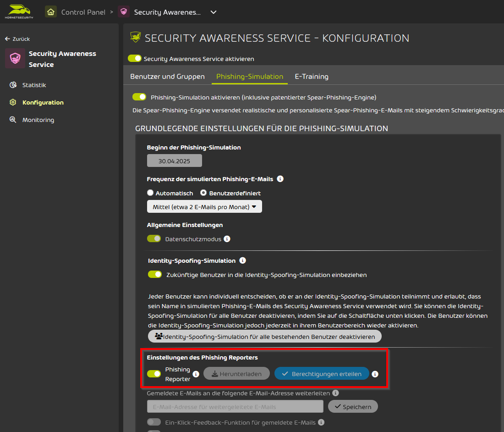Click the Monitoring magnifier icon
This screenshot has height=432, width=504.
(13, 120)
